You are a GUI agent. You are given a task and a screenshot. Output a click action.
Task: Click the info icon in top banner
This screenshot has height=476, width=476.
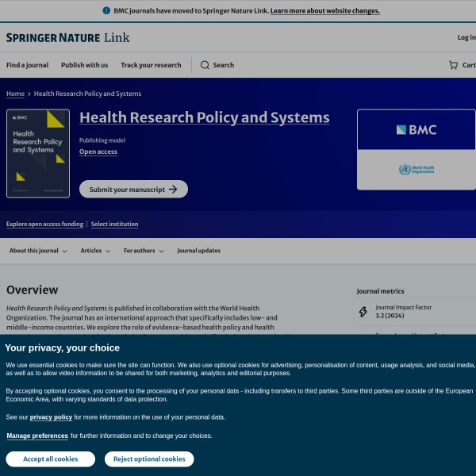(x=107, y=11)
